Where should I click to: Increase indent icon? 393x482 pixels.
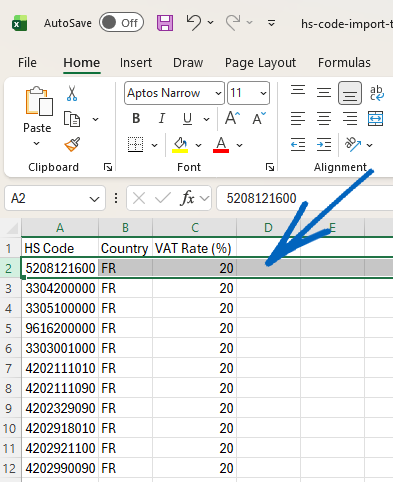pyautogui.click(x=324, y=145)
